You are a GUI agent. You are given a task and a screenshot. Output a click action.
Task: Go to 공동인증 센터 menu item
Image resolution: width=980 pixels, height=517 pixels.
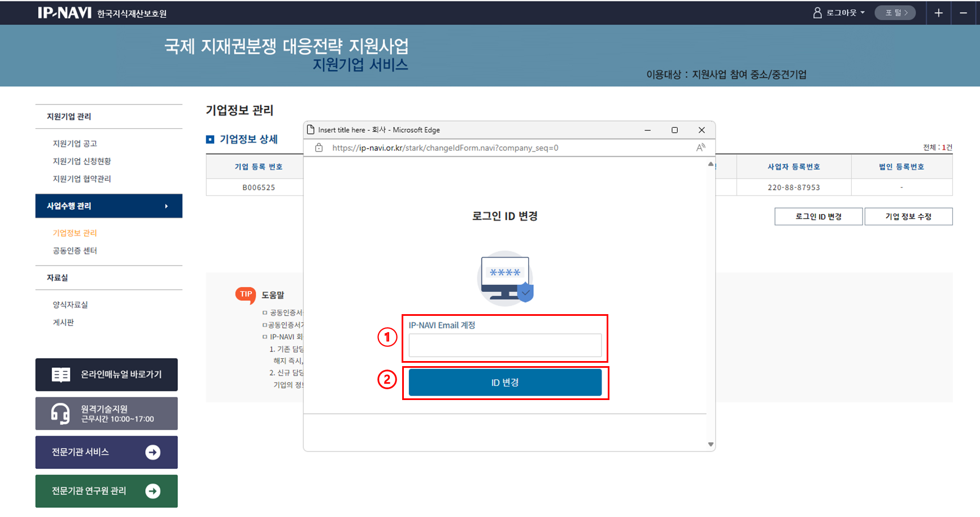click(75, 250)
